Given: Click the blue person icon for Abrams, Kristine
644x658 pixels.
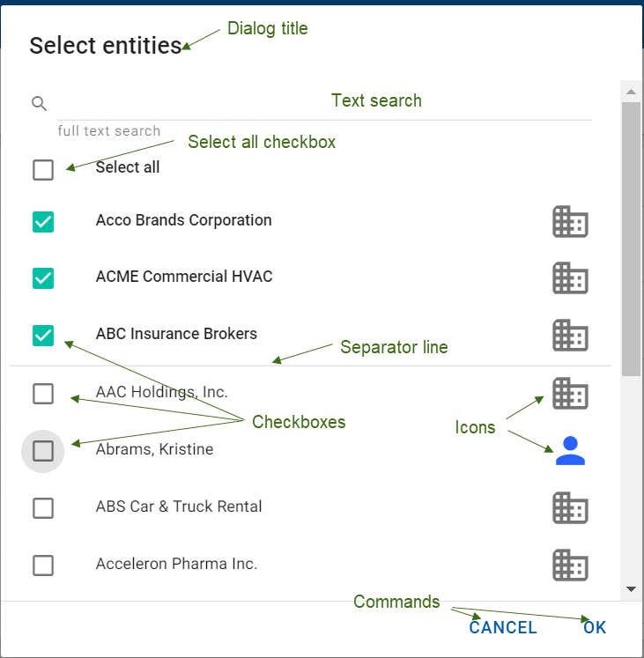Looking at the screenshot, I should click(x=570, y=450).
